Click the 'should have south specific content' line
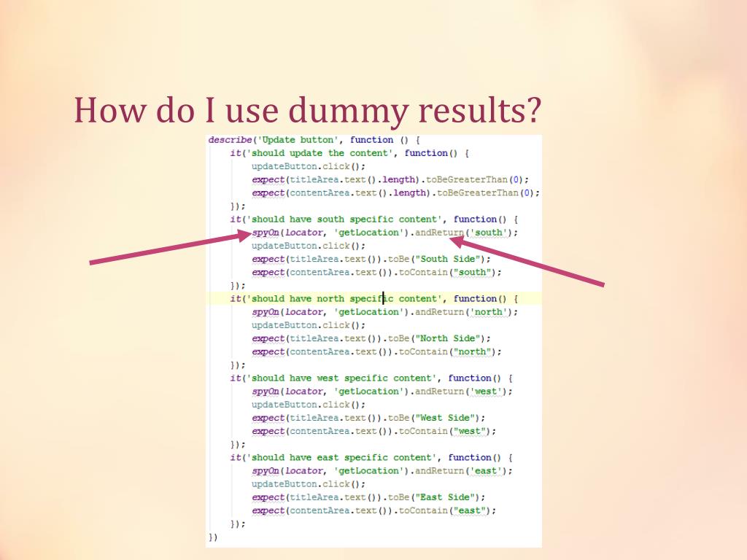 click(x=374, y=219)
